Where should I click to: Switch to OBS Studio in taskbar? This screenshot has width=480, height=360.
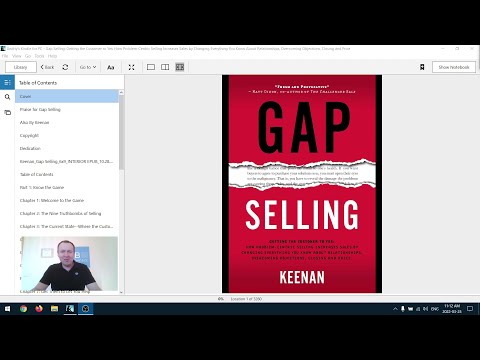[86, 309]
